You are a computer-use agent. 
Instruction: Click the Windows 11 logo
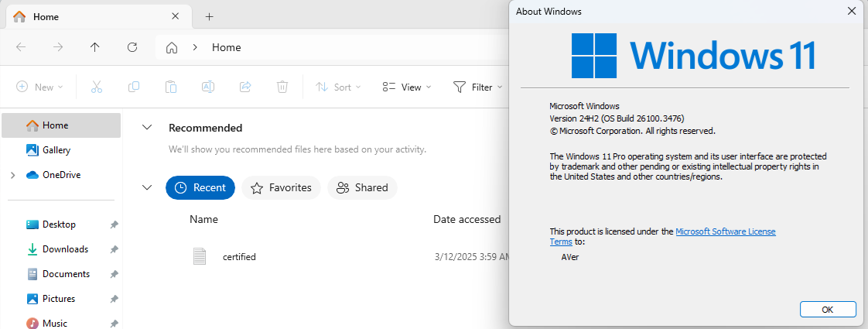(693, 56)
